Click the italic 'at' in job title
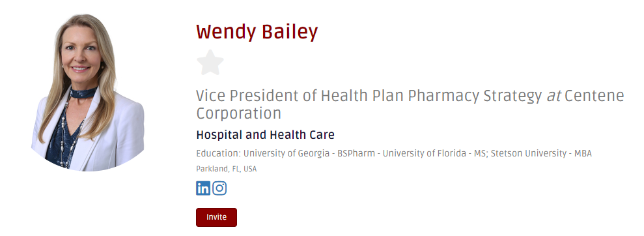 (553, 96)
